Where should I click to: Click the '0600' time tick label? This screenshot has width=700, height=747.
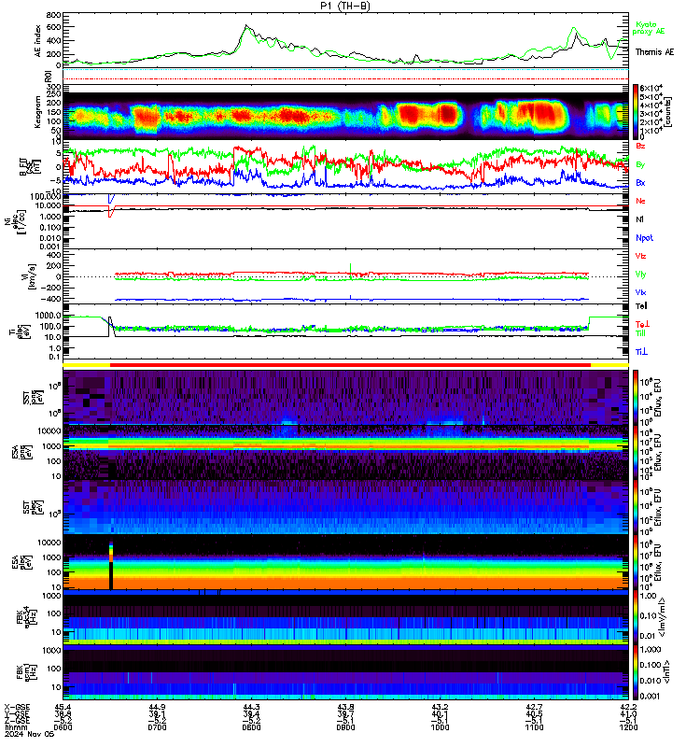click(63, 727)
